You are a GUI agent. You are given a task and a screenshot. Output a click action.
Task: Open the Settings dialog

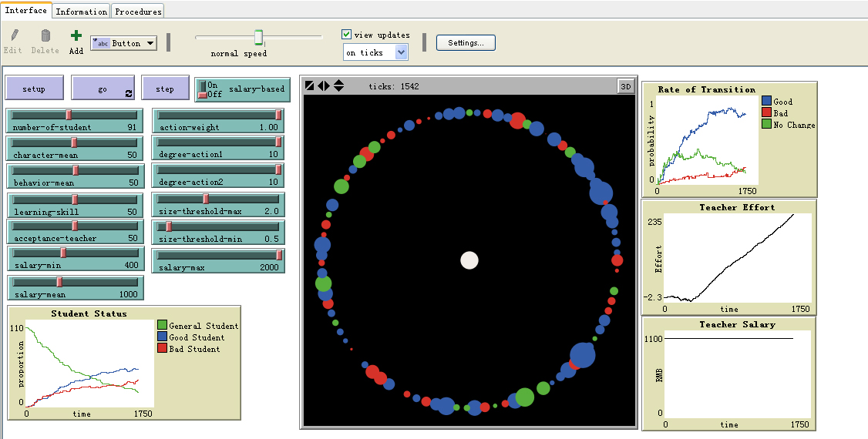pyautogui.click(x=466, y=43)
